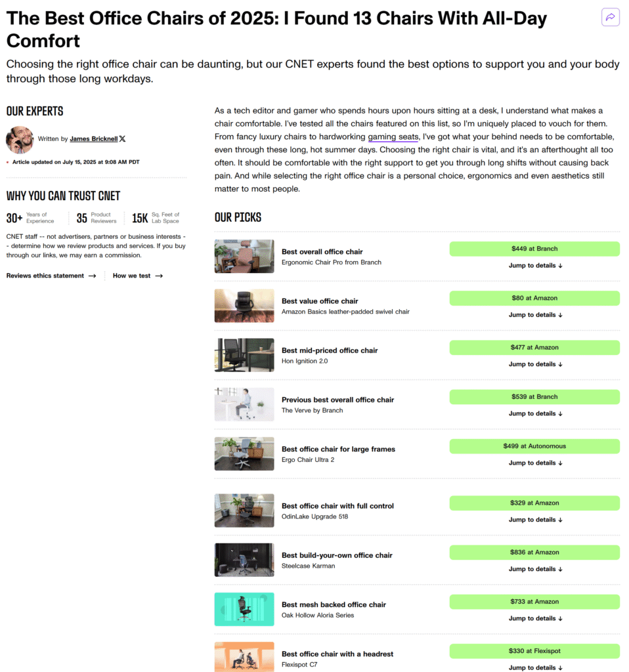Jump to details for The Verve
Image resolution: width=629 pixels, height=672 pixels.
click(x=536, y=413)
